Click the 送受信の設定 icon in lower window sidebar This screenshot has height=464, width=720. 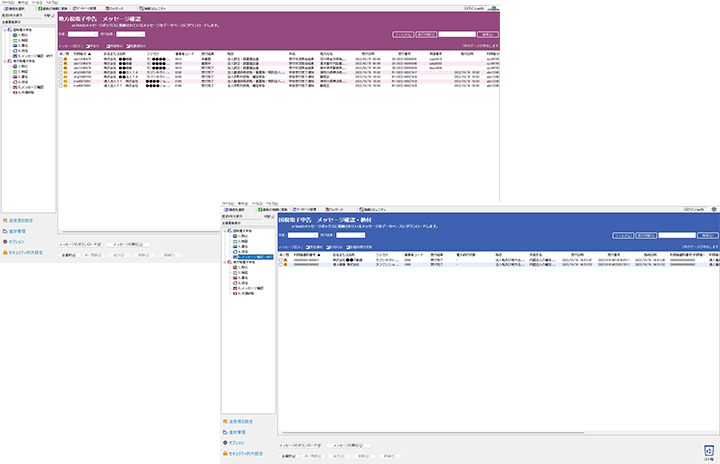[x=225, y=420]
